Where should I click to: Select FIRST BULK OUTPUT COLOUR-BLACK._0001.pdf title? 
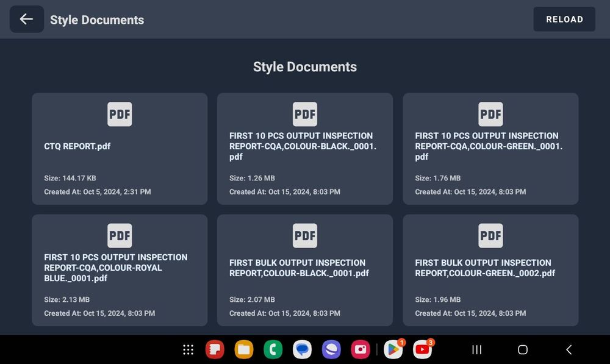(x=299, y=268)
